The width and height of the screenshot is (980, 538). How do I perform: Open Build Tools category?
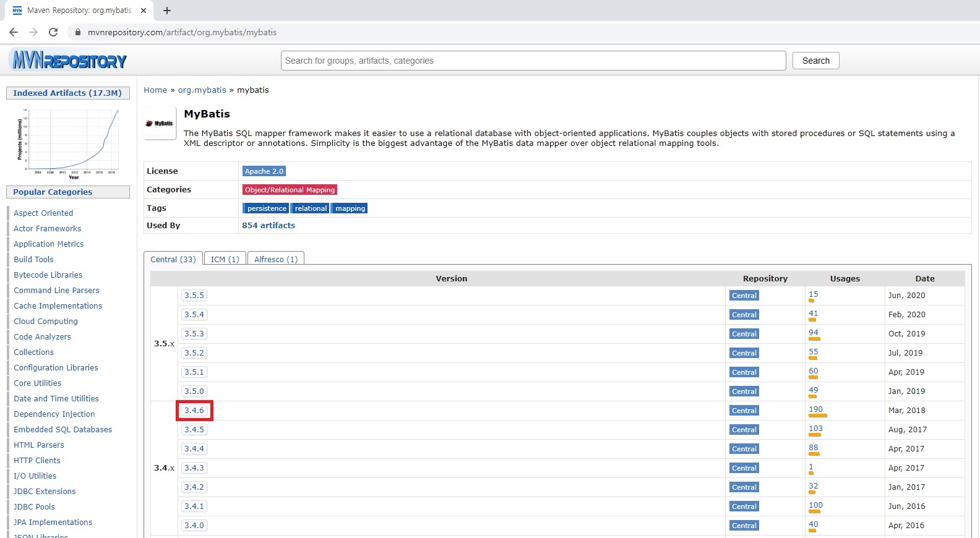[x=33, y=259]
